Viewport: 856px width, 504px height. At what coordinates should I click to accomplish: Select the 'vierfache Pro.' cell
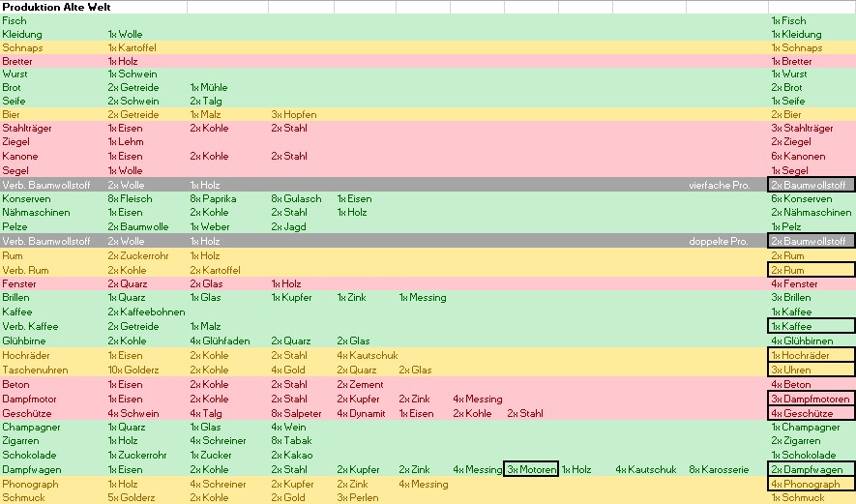(719, 185)
